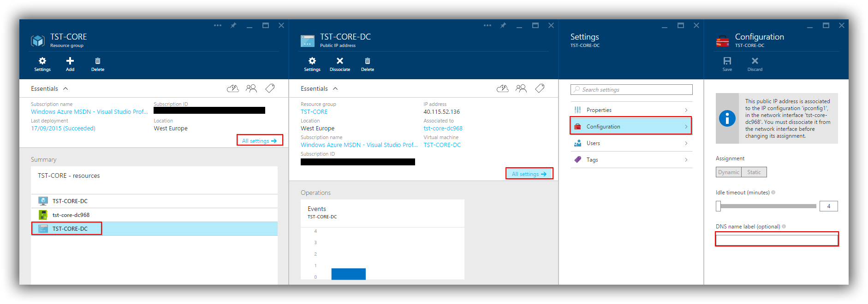
Task: Open Configuration in Settings list
Action: coord(631,127)
